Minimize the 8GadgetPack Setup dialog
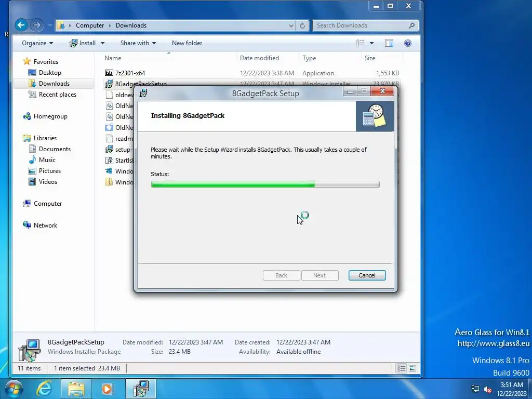The image size is (532, 399). [x=350, y=91]
